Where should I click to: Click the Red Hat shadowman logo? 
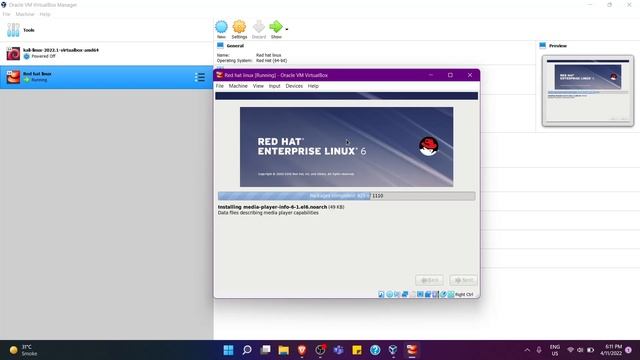(429, 146)
